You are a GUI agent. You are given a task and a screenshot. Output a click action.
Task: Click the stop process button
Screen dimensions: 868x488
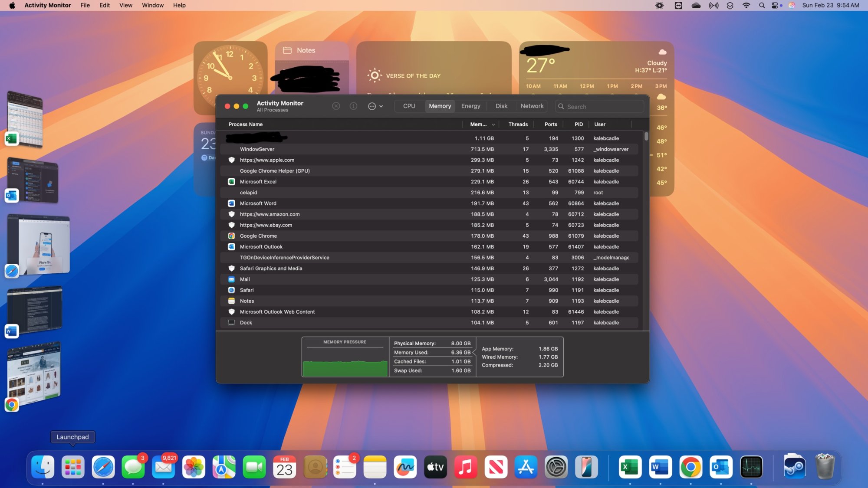click(336, 105)
